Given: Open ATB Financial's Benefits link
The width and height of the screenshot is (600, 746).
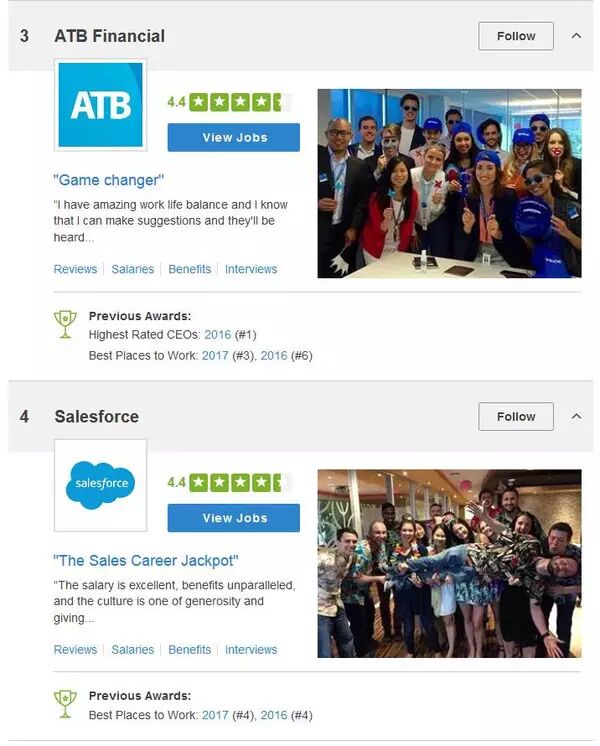Looking at the screenshot, I should (189, 269).
